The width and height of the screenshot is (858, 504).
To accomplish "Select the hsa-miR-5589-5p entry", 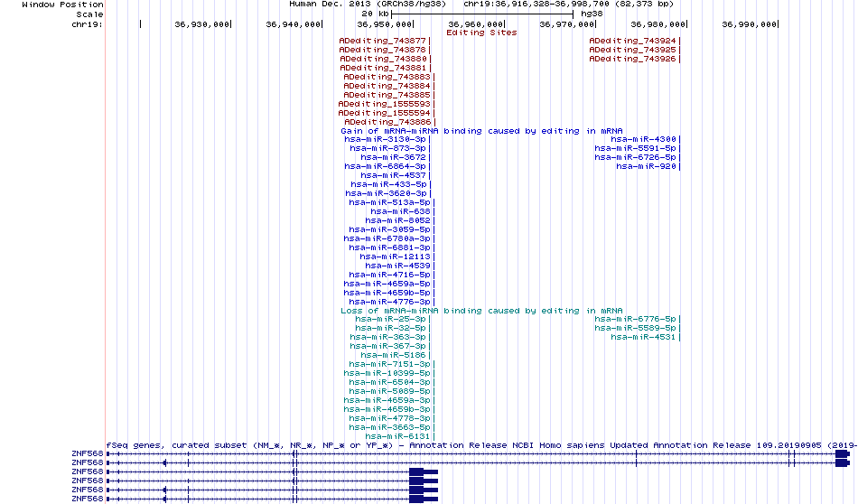I will click(x=635, y=329).
